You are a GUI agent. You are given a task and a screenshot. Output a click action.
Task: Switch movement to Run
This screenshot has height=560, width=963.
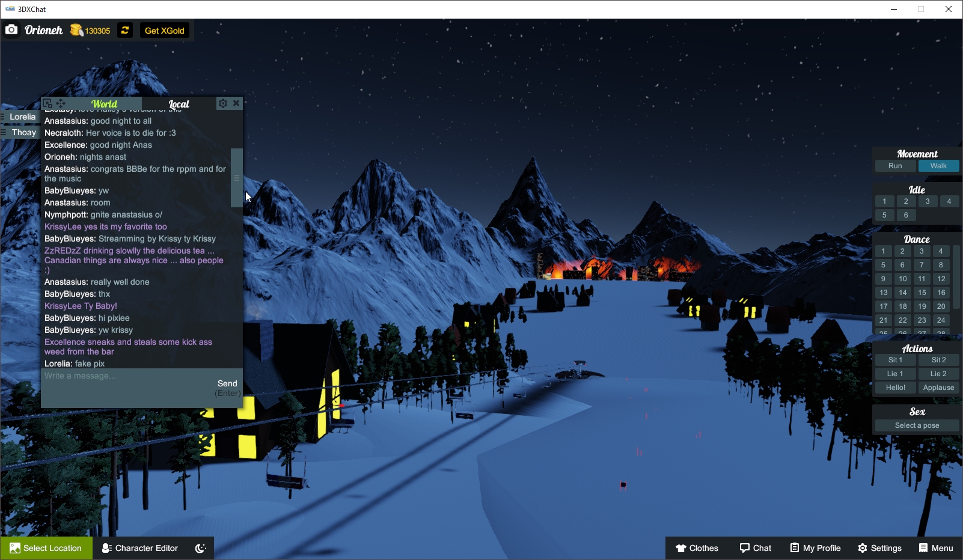(x=895, y=166)
